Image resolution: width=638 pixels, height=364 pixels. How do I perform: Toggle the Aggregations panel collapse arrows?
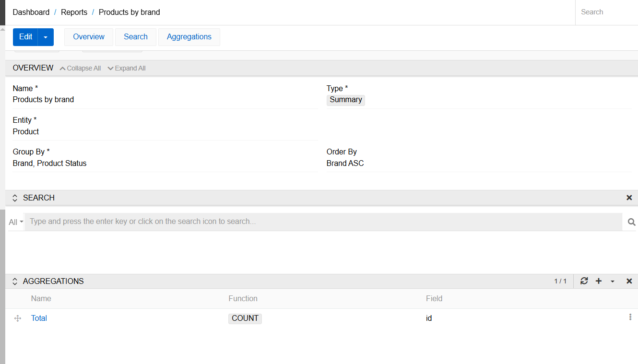coord(15,282)
